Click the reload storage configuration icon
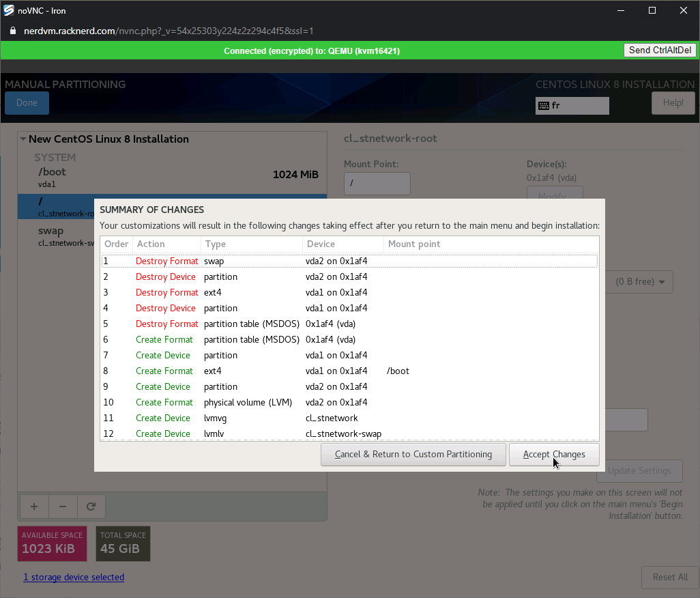 pyautogui.click(x=91, y=507)
